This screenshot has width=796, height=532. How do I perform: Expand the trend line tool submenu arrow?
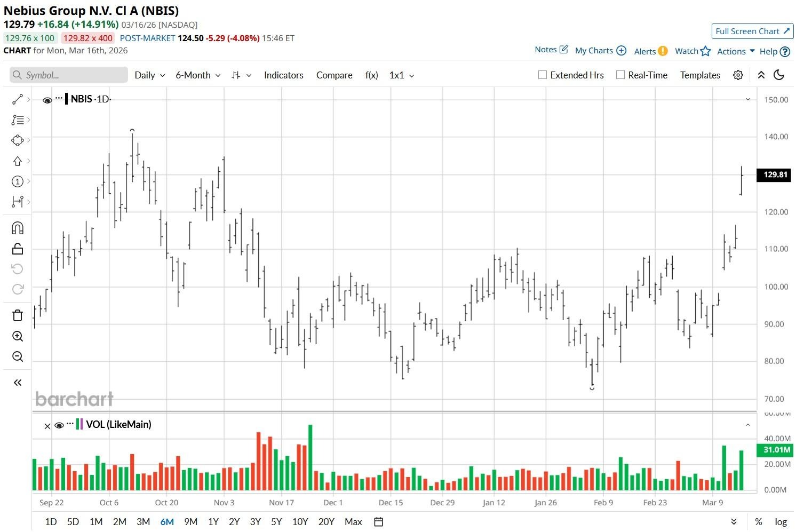(28, 99)
